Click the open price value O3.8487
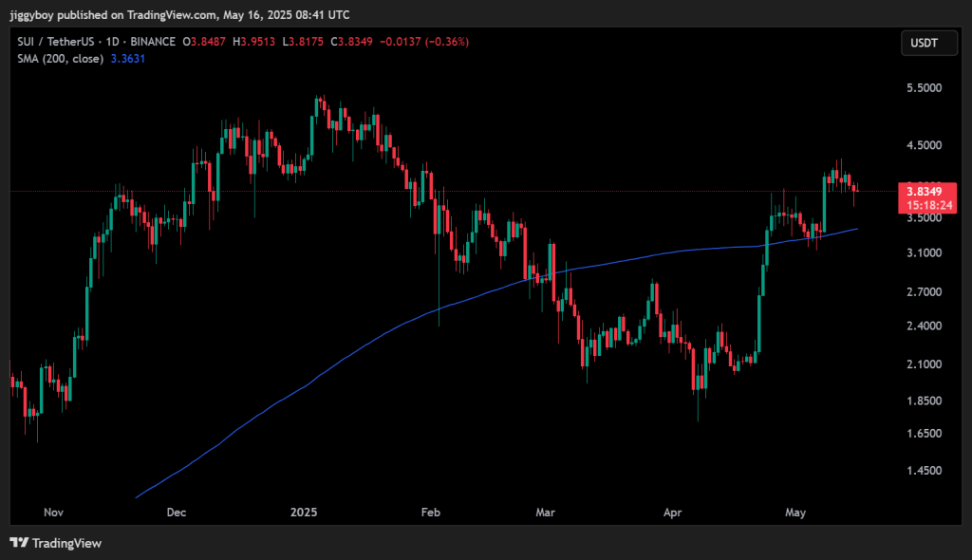This screenshot has width=972, height=560. tap(204, 42)
